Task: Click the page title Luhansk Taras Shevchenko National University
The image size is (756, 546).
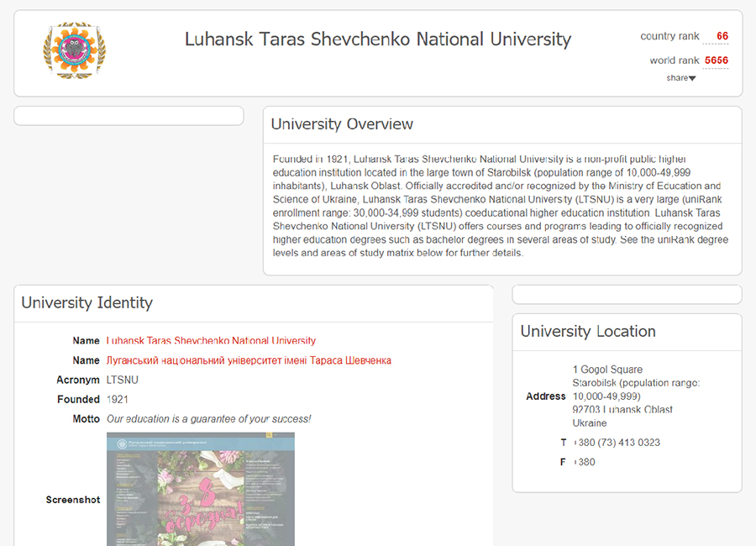Action: pyautogui.click(x=378, y=39)
